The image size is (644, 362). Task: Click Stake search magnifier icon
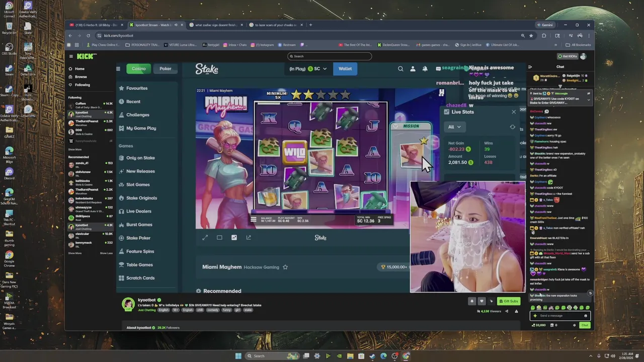[400, 69]
